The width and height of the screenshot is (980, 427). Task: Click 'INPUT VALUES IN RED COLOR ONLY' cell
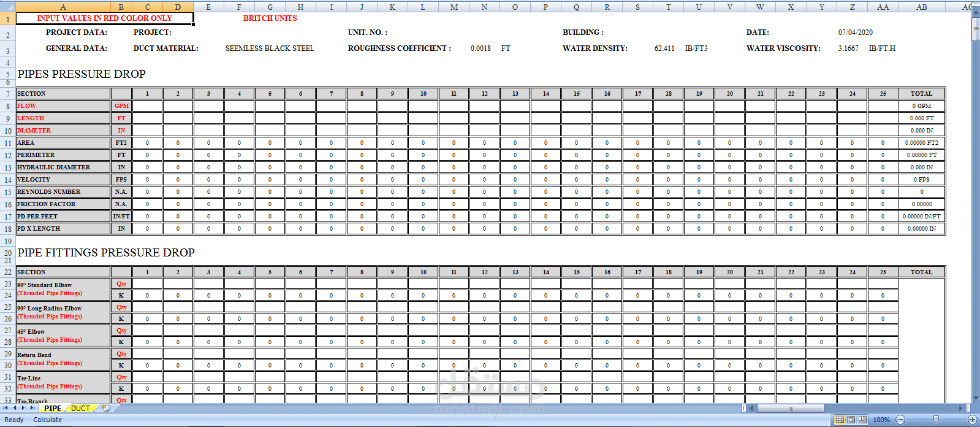click(x=104, y=18)
